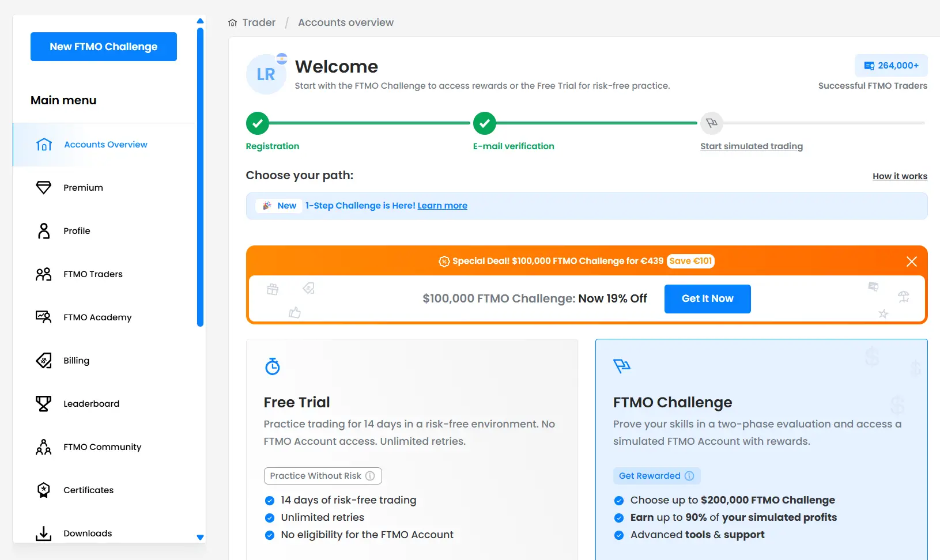The height and width of the screenshot is (560, 940).
Task: Click the LR profile avatar
Action: pos(266,74)
